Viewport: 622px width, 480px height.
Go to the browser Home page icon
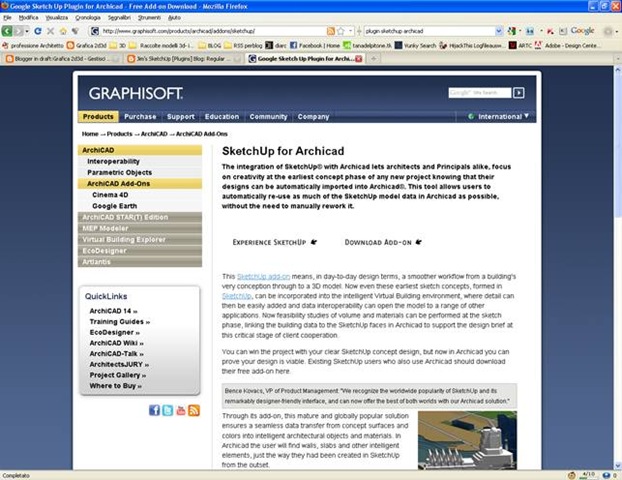point(63,31)
